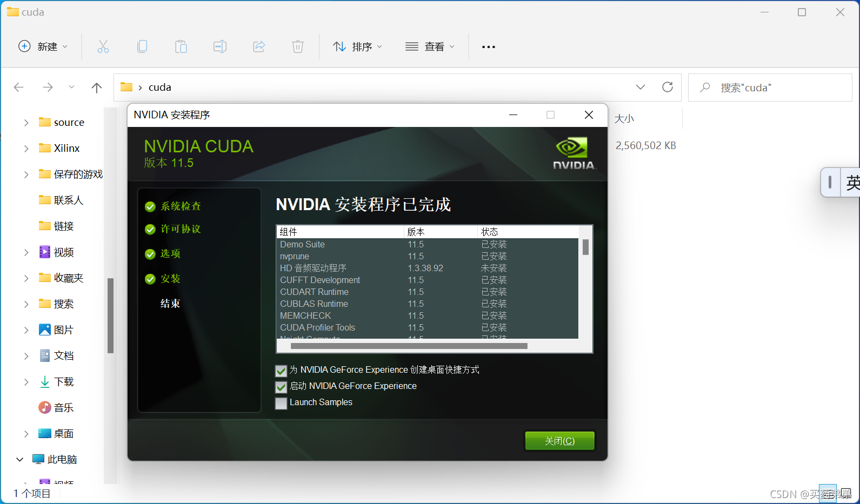Viewport: 860px width, 504px height.
Task: Click the 结束 installer step
Action: click(170, 304)
